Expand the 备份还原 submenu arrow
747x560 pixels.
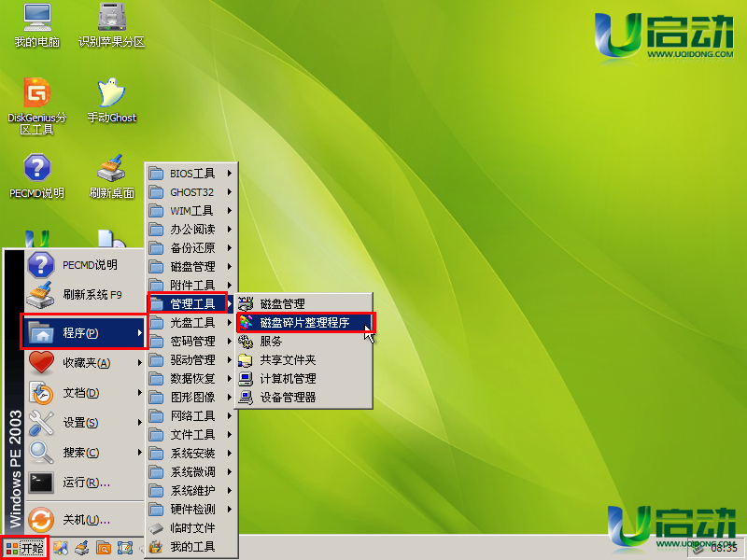230,247
